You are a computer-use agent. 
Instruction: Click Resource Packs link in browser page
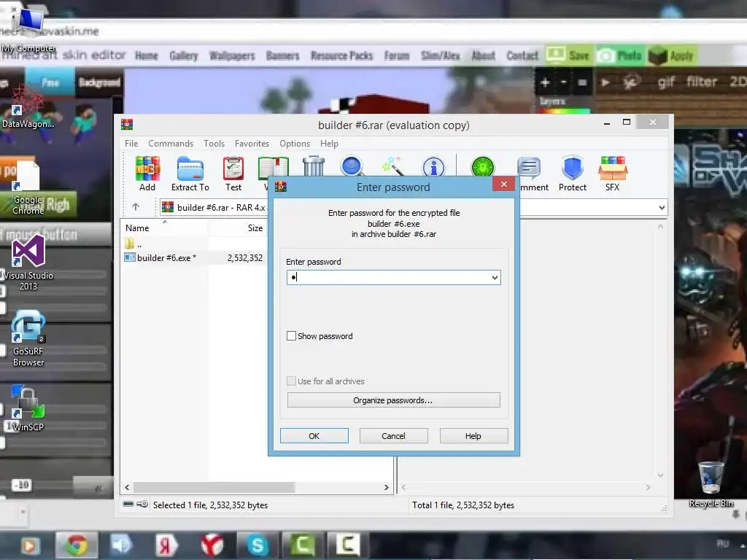(341, 55)
